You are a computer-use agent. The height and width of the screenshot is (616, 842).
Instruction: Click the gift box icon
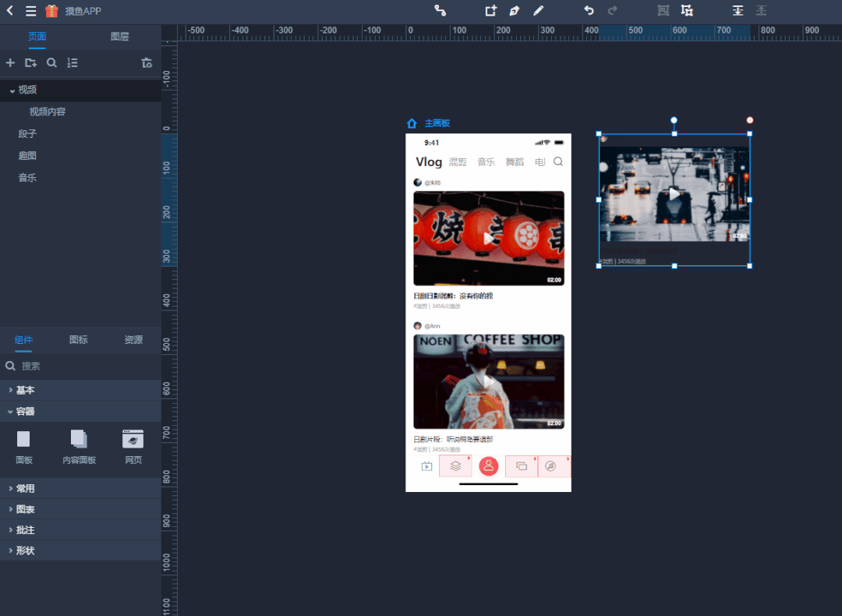point(51,11)
